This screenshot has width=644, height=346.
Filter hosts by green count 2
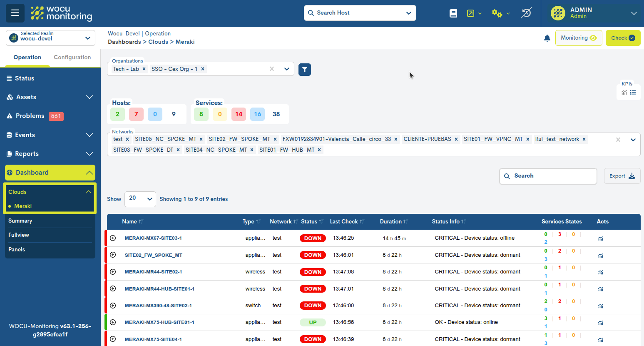(117, 114)
